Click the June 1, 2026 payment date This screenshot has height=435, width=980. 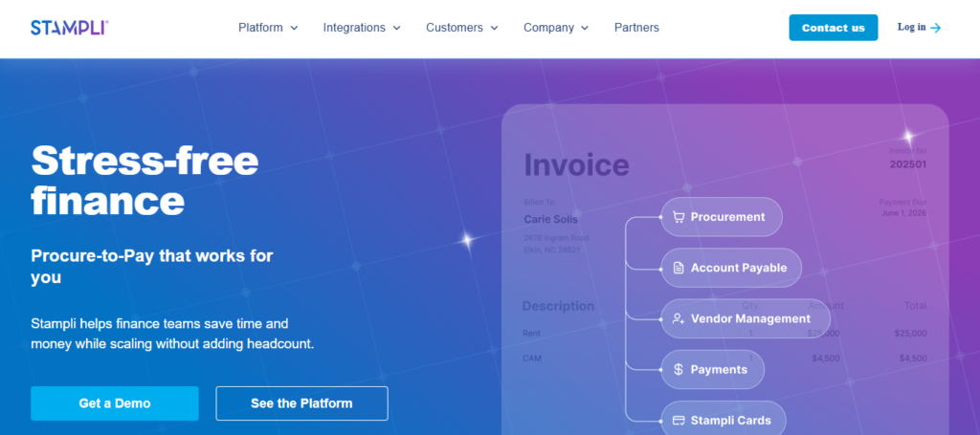pos(903,213)
